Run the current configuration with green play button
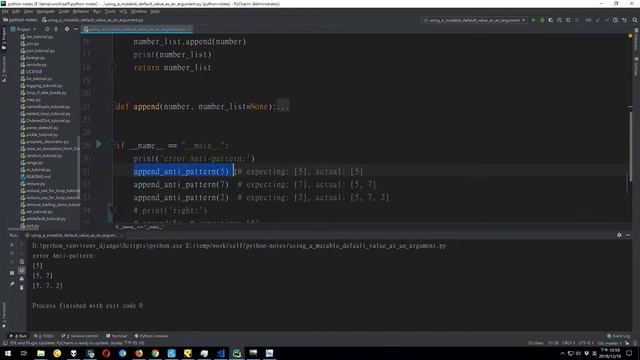The height and width of the screenshot is (360, 640). [533, 20]
